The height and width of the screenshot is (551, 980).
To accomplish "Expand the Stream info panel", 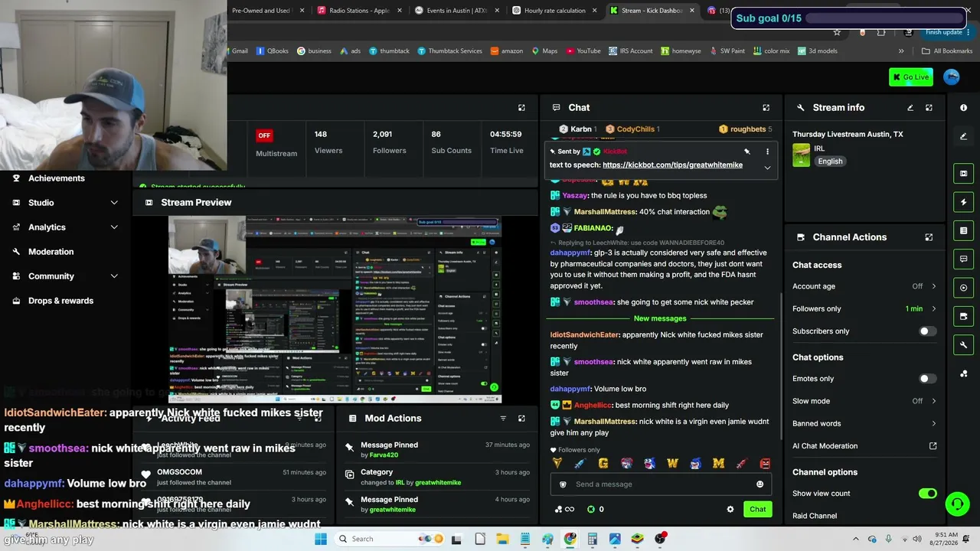I will [x=929, y=108].
